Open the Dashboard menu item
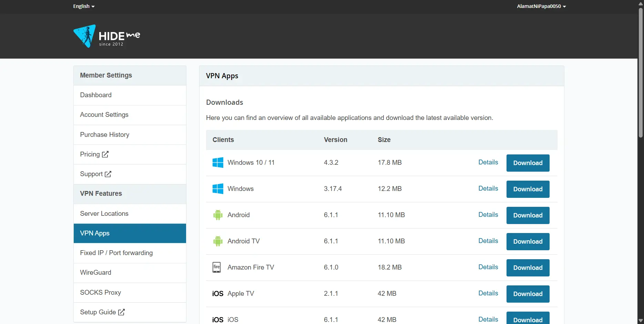 click(130, 95)
